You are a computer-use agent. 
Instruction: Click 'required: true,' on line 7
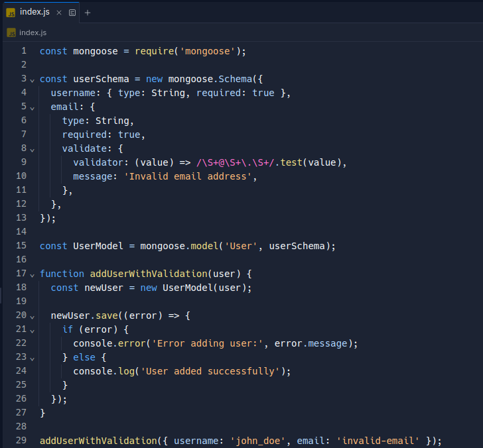pyautogui.click(x=103, y=135)
